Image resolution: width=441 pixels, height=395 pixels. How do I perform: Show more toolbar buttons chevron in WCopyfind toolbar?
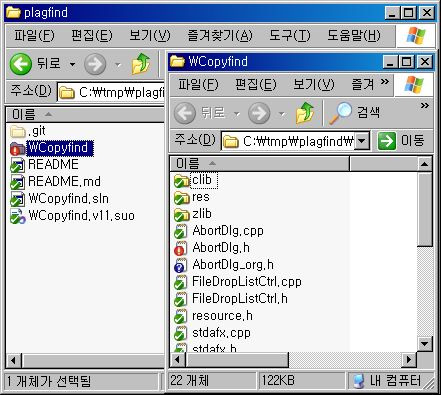click(x=425, y=106)
